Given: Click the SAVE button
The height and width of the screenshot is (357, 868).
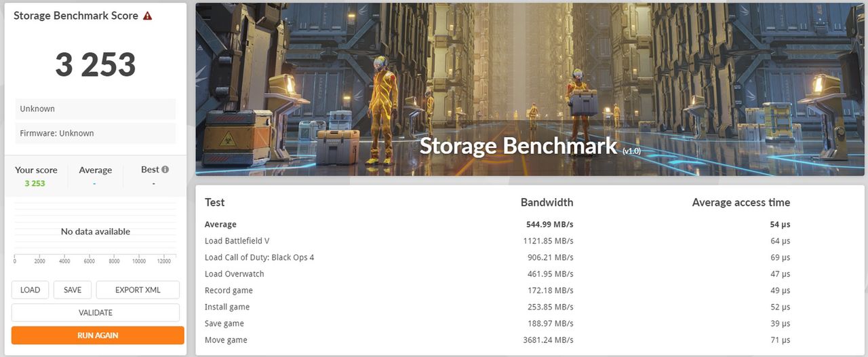Looking at the screenshot, I should point(73,290).
